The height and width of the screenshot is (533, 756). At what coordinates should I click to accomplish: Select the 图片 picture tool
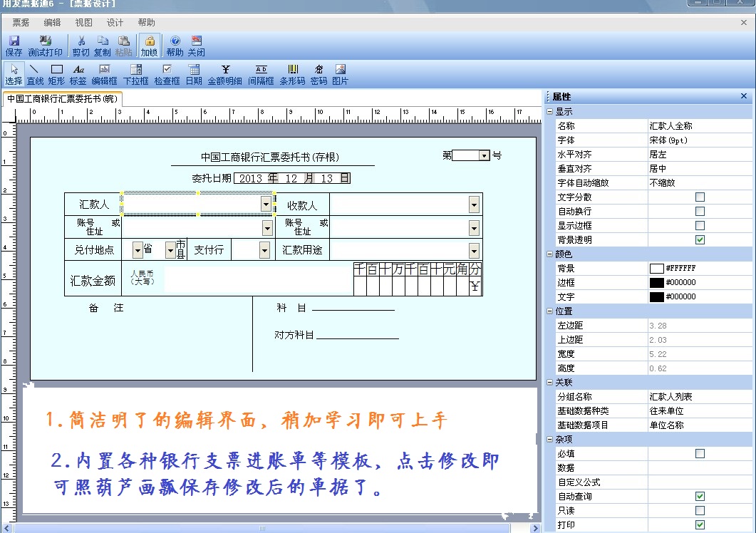341,75
